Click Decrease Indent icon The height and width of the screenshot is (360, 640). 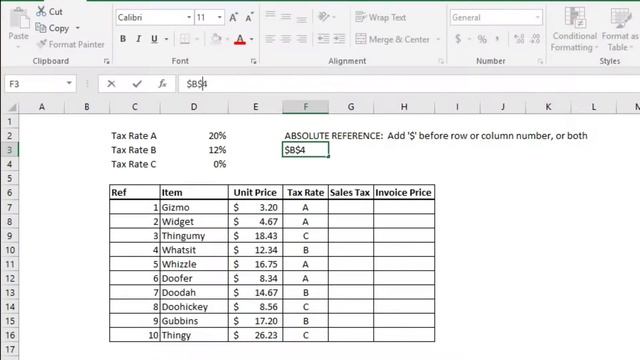coord(323,39)
